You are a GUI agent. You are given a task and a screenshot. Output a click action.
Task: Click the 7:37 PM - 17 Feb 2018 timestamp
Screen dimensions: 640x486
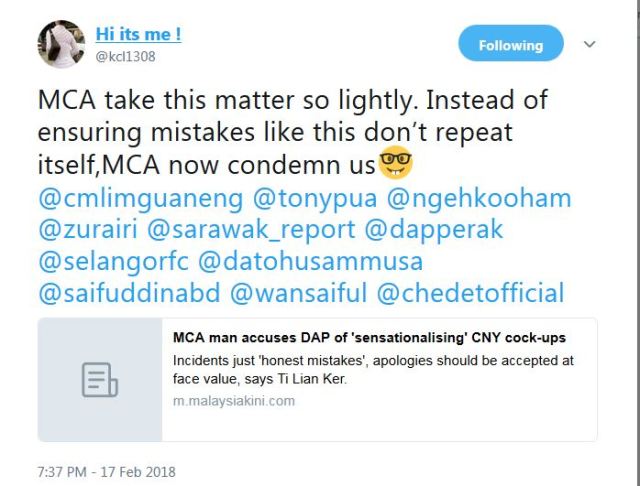coord(105,470)
